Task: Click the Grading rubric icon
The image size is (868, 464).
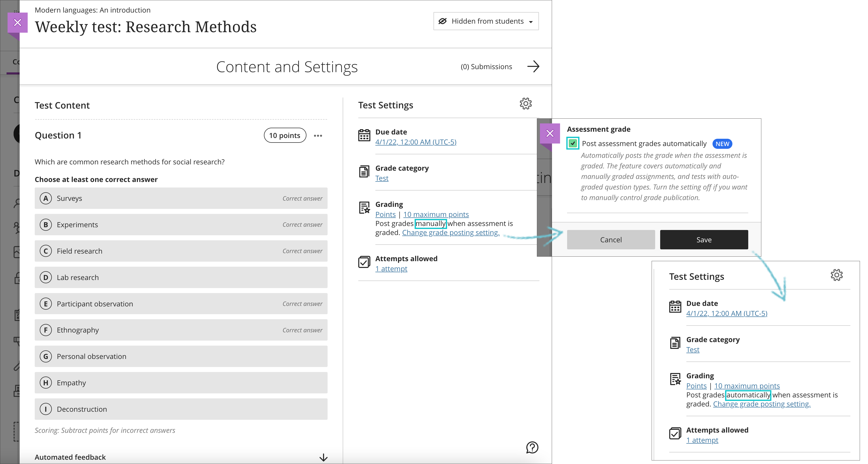Action: 364,208
